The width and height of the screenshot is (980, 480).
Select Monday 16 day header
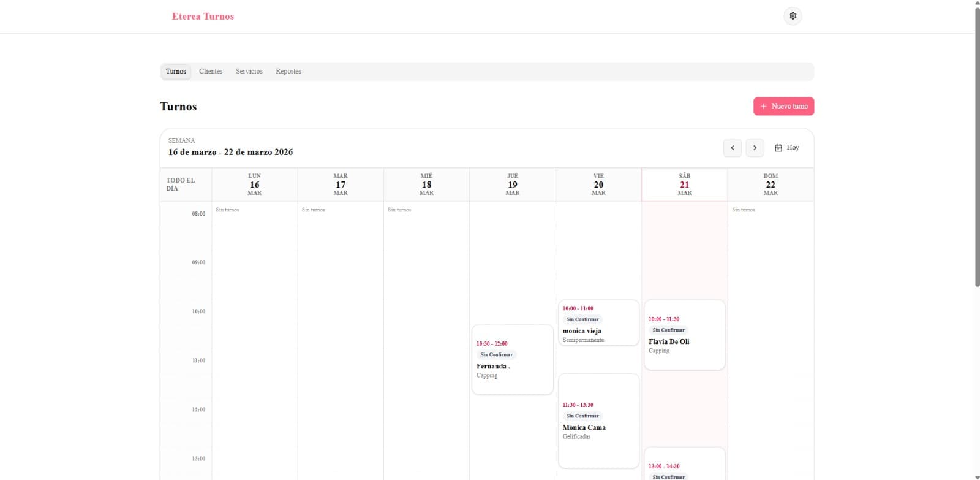tap(254, 185)
